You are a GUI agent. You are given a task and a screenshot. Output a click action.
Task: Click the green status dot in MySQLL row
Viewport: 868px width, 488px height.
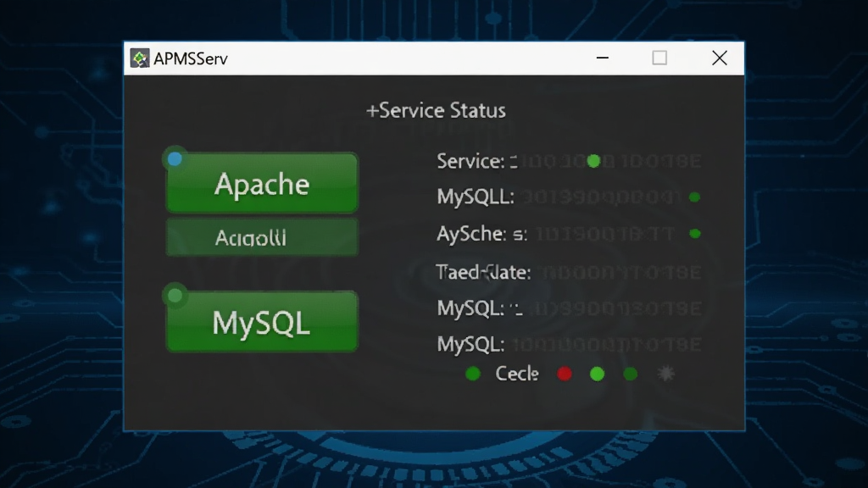(x=695, y=197)
